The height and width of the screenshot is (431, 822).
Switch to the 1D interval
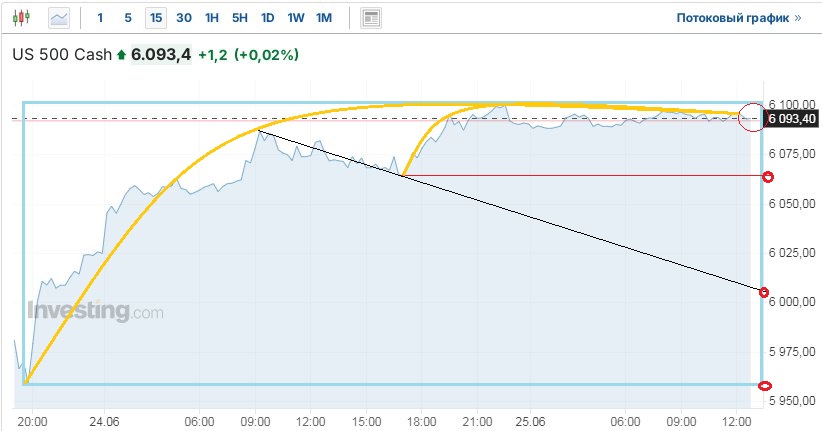(268, 18)
